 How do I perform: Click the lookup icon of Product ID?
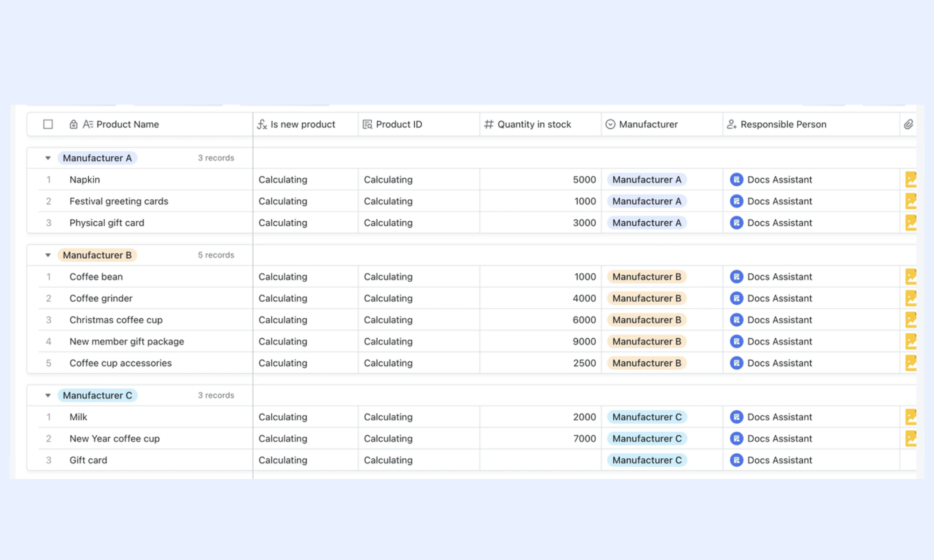[x=368, y=124]
